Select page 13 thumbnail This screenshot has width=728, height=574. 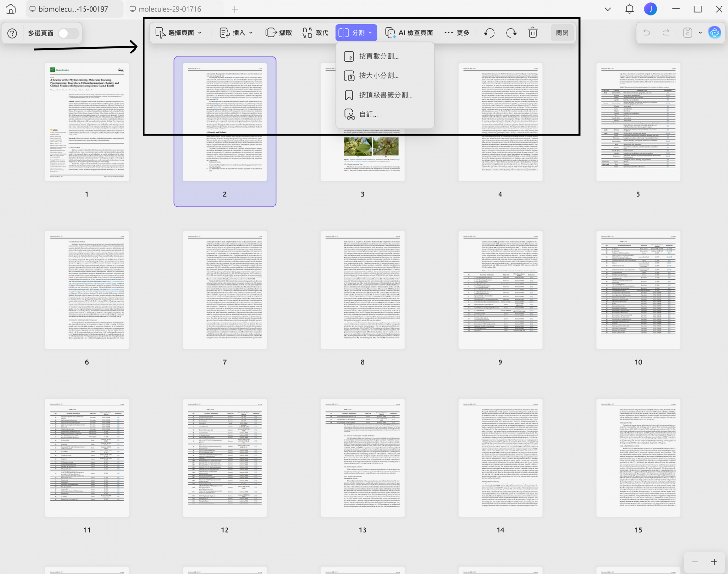(x=363, y=458)
